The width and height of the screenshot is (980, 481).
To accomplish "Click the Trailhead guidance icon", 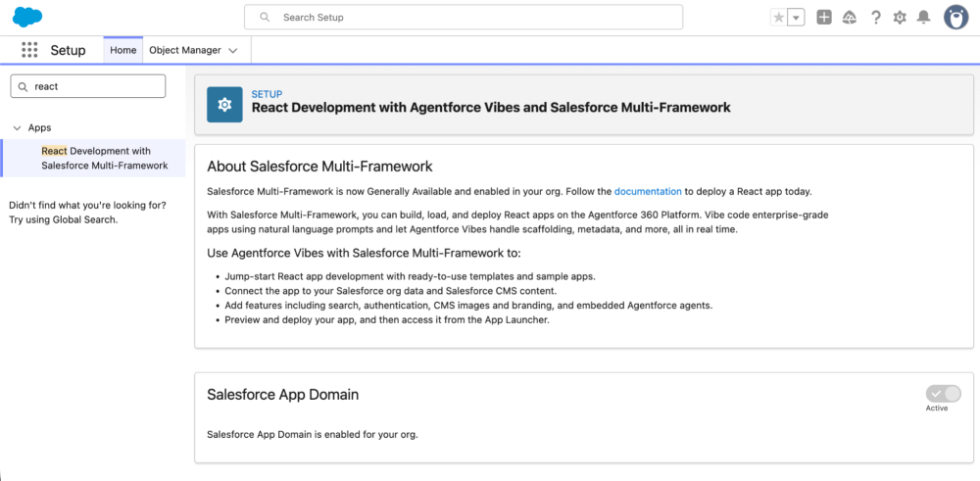I will tap(850, 18).
